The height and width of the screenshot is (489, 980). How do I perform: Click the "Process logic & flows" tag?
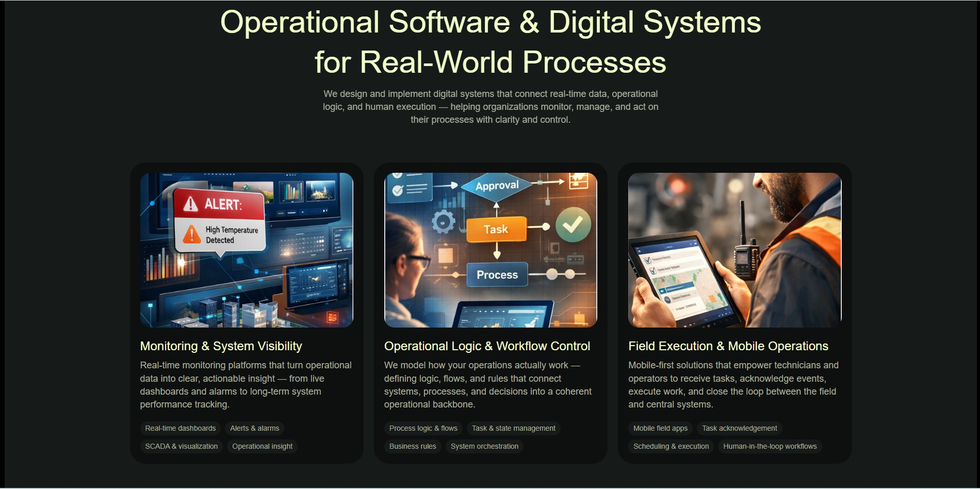pos(423,428)
